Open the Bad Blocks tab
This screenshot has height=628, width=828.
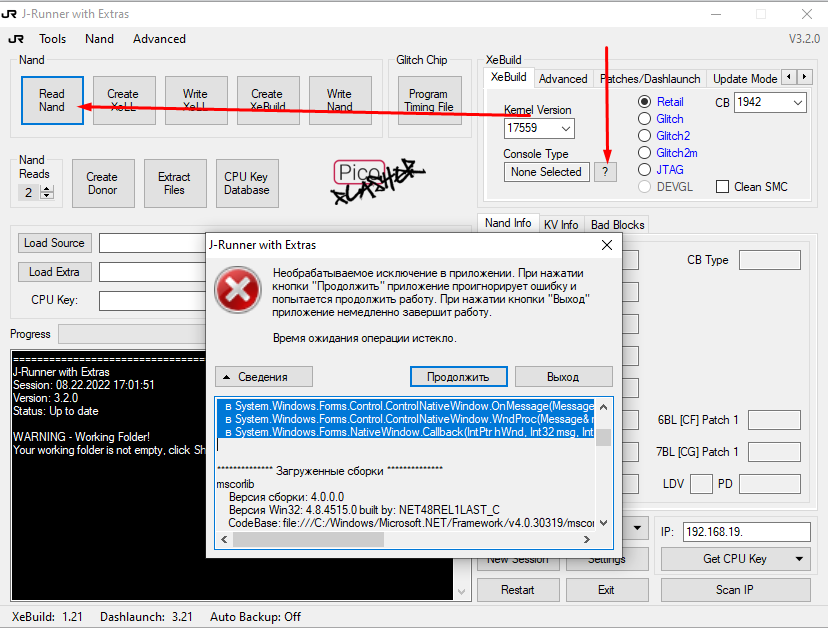click(x=617, y=224)
